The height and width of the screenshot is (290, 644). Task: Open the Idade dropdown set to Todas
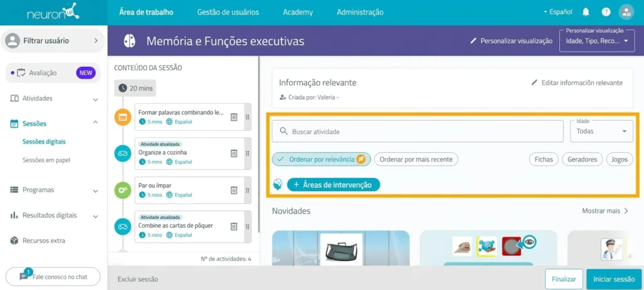pos(602,131)
